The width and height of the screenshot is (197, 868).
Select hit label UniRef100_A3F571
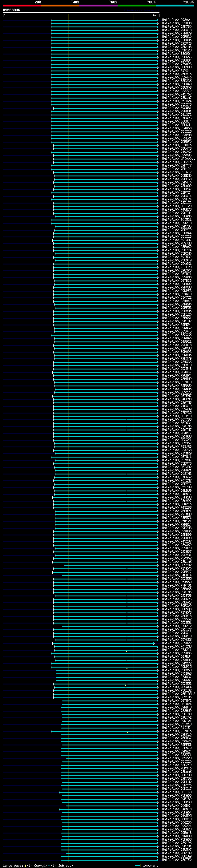coord(177,518)
